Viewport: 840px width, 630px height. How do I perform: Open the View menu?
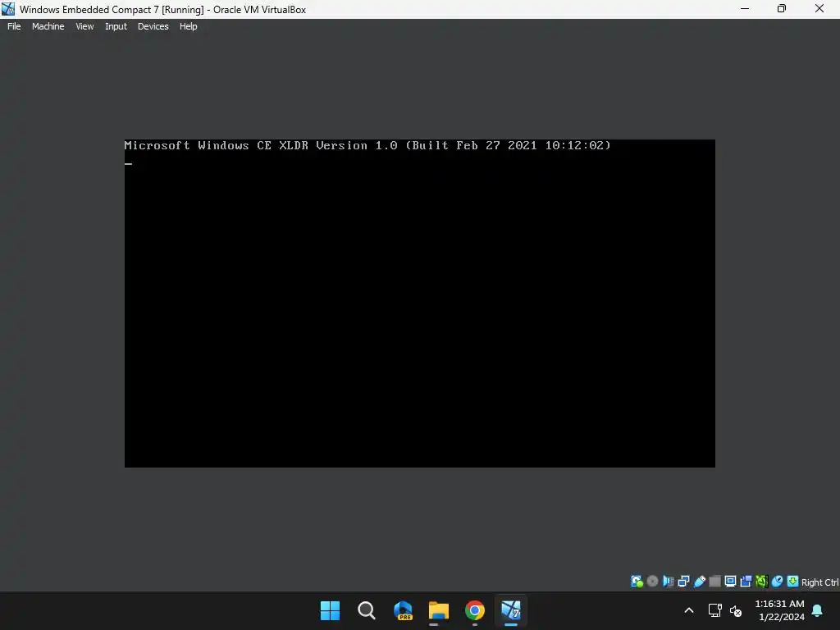84,26
